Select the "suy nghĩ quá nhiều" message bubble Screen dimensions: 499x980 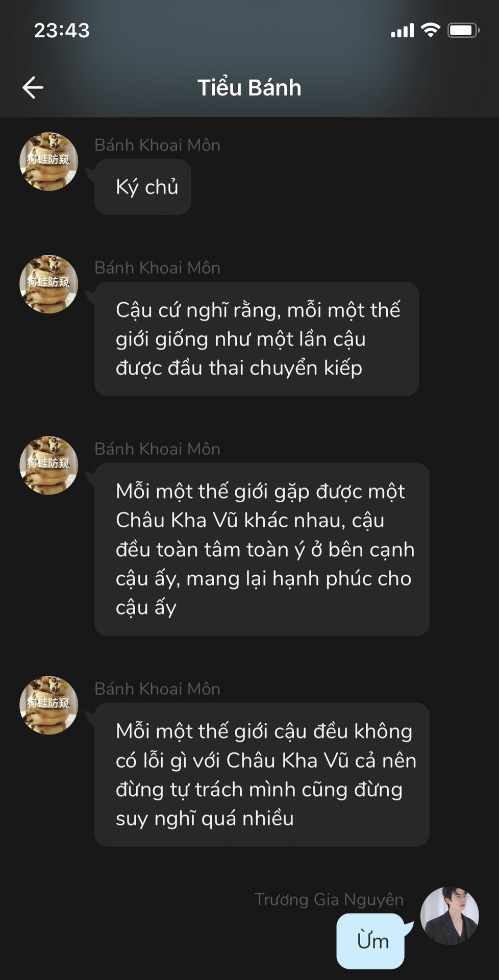262,775
